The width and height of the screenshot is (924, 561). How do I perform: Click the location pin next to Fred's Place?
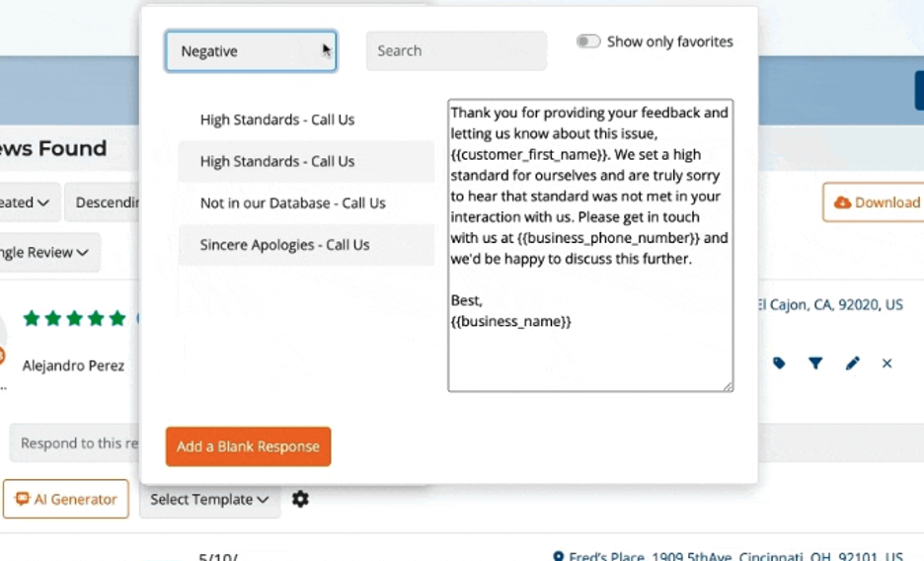click(559, 557)
